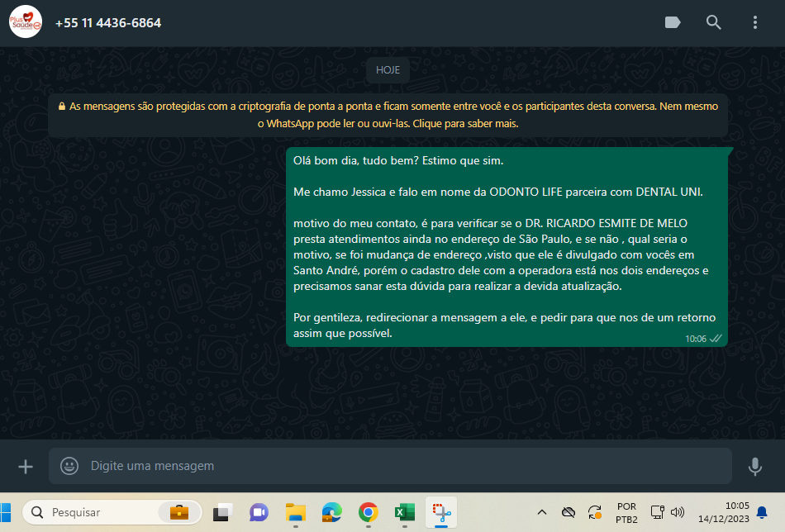Image resolution: width=785 pixels, height=532 pixels.
Task: Click the label tag icon in chat header
Action: coord(673,22)
